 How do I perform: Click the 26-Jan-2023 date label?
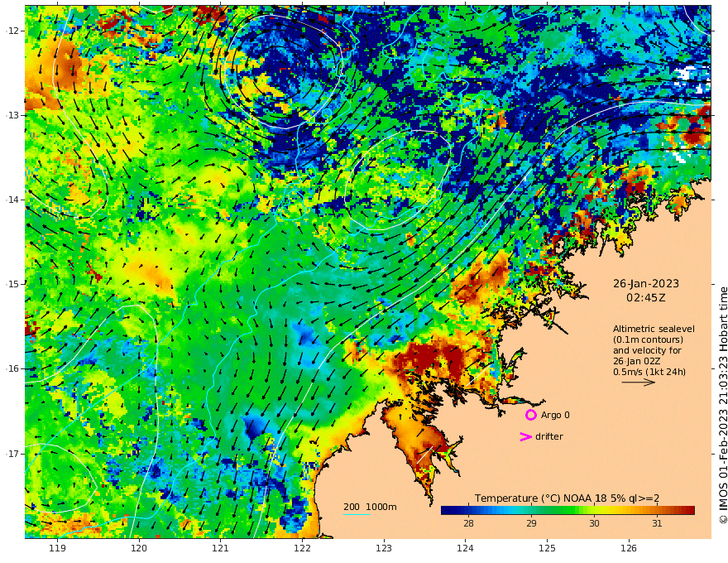click(x=646, y=283)
